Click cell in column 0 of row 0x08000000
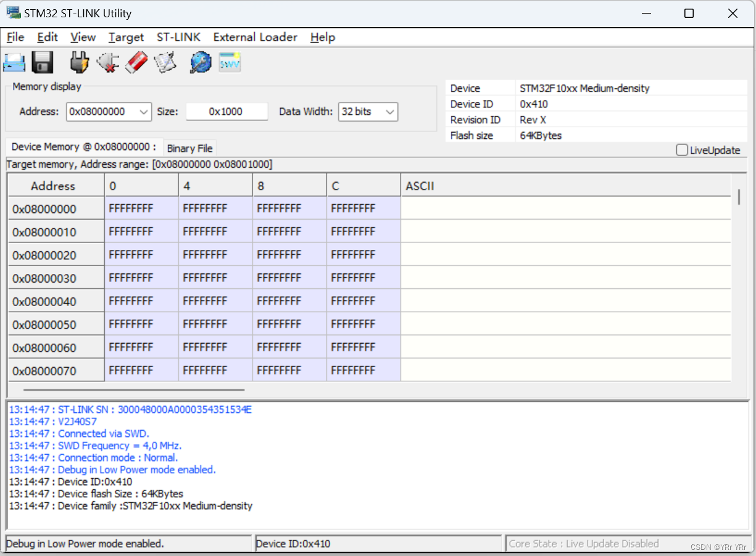 tap(142, 209)
